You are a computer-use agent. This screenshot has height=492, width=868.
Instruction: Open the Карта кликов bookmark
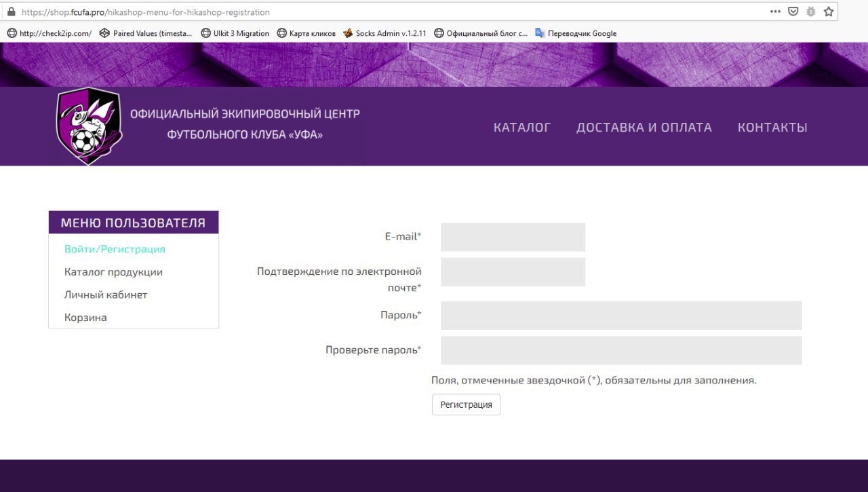point(307,33)
